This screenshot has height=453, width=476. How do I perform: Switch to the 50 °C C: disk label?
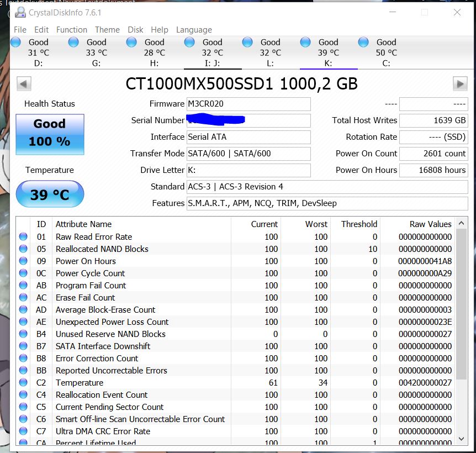pos(386,52)
